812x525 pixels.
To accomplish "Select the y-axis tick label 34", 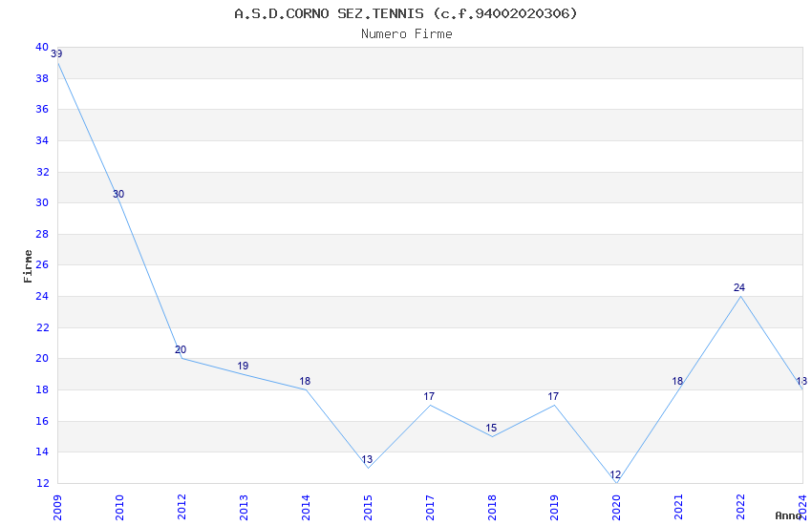I will click(42, 140).
